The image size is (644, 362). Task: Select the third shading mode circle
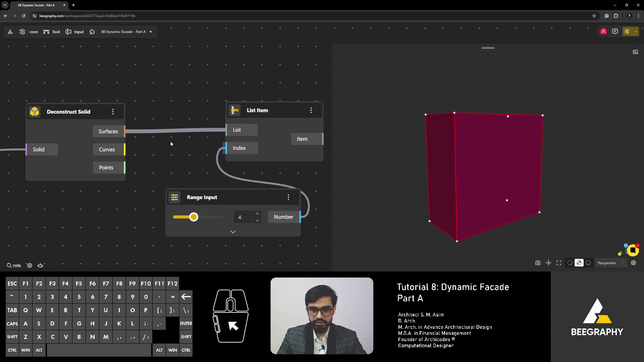(x=588, y=263)
